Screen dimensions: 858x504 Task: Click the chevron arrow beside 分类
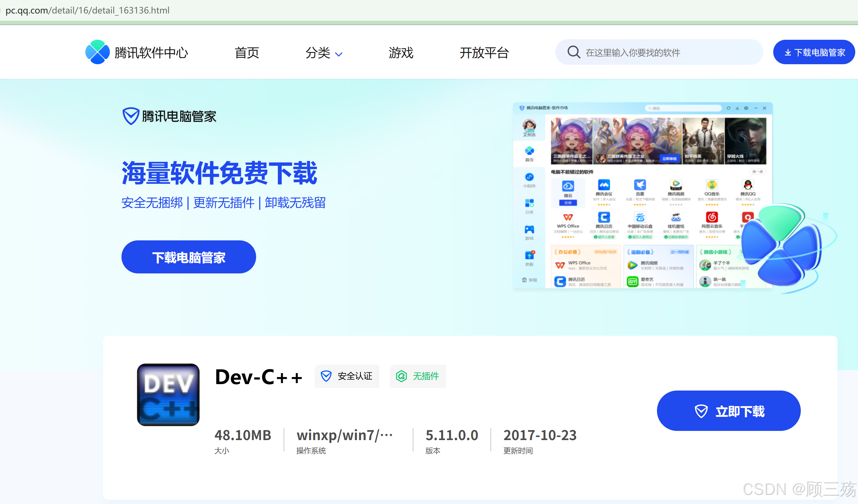tap(339, 54)
